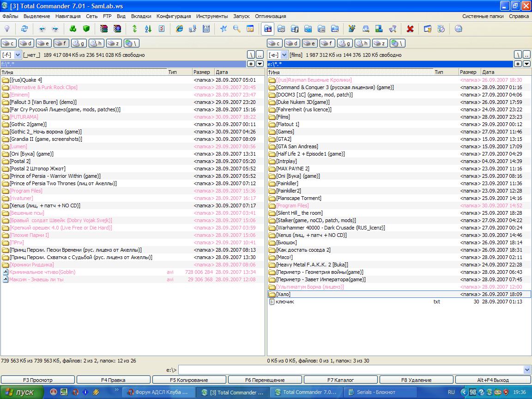Click the WinRAR pack archive icon

point(104,29)
